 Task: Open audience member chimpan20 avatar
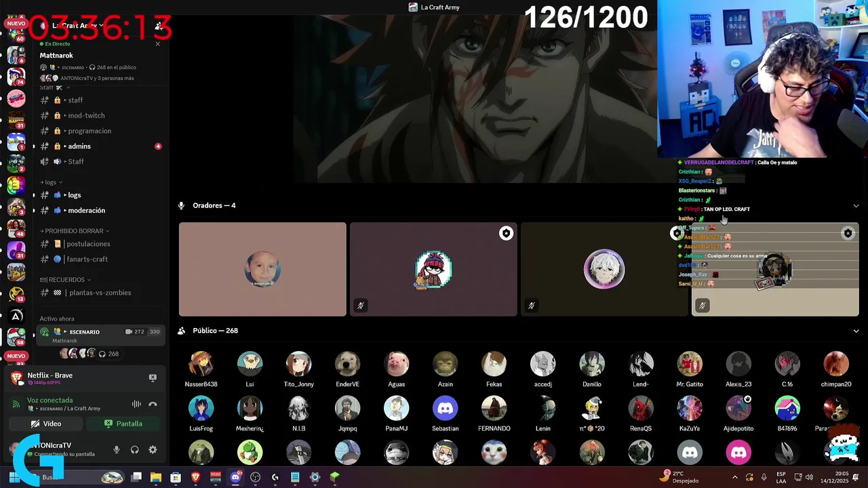(836, 364)
